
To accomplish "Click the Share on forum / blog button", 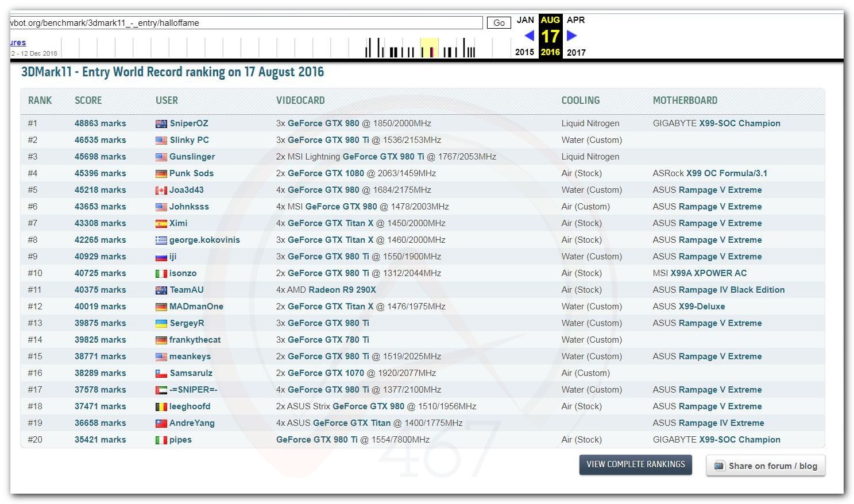I will click(766, 466).
